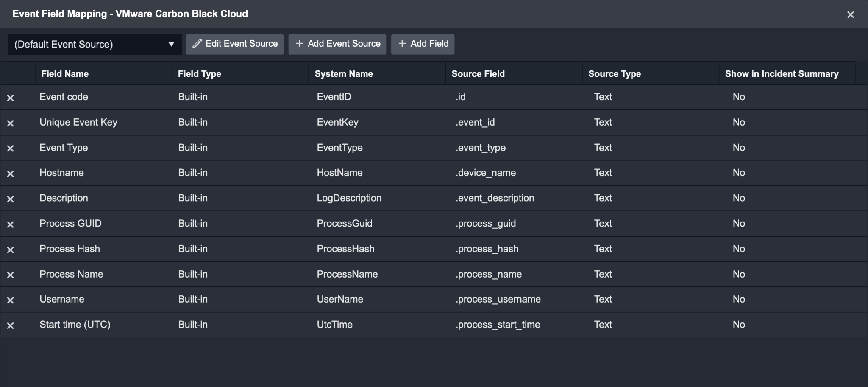
Task: Select the 'EventKey' system name cell
Action: (x=337, y=122)
